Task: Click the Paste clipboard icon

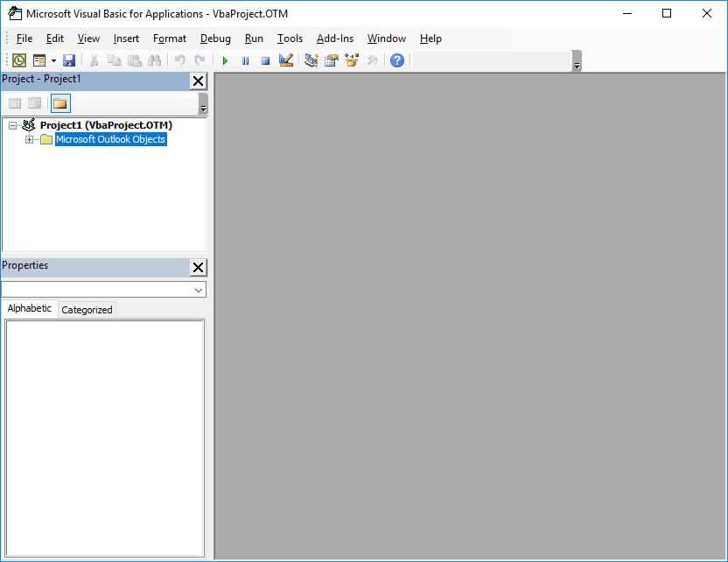Action: pyautogui.click(x=135, y=60)
